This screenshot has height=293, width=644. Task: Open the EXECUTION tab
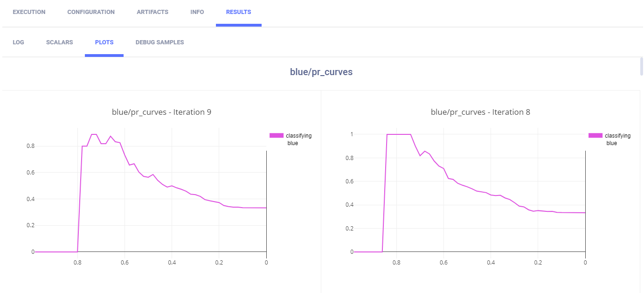[29, 12]
